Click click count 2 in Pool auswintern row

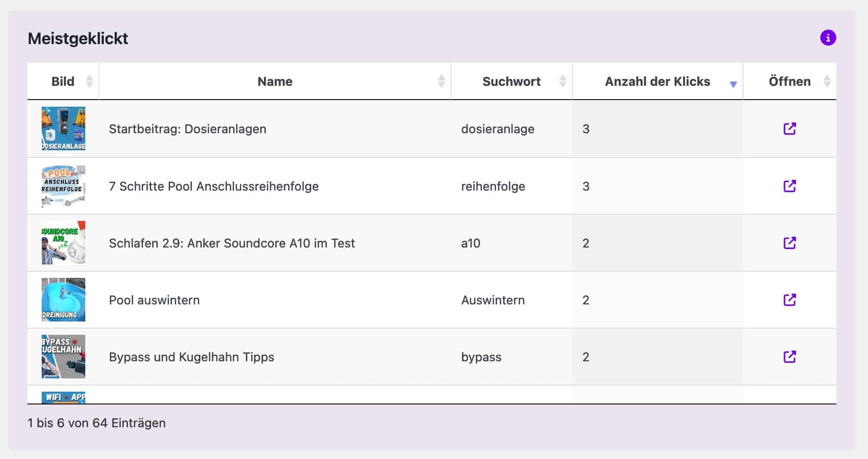coord(586,300)
